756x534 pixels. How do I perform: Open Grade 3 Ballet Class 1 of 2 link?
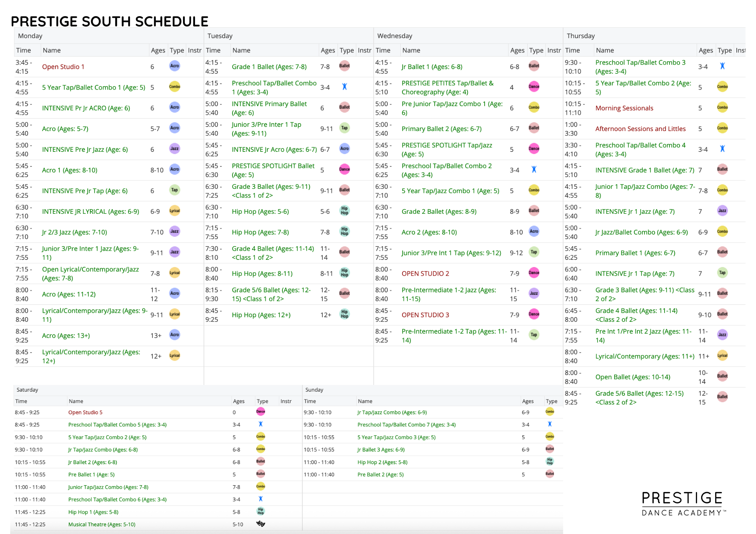coord(271,191)
